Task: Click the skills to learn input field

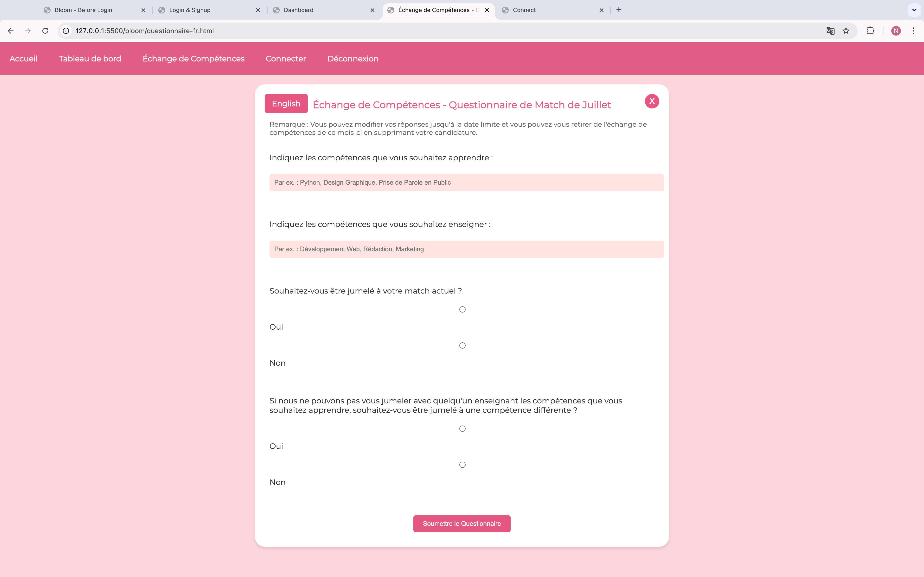Action: tap(466, 183)
